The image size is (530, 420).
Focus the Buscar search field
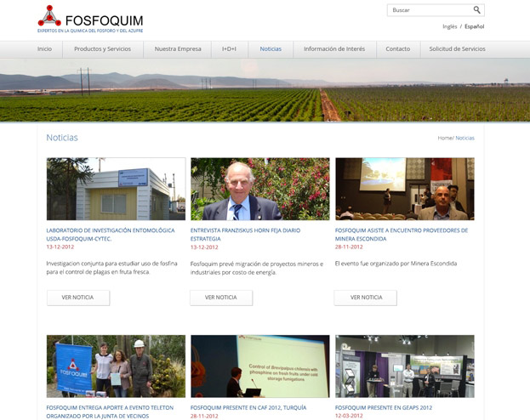(436, 10)
